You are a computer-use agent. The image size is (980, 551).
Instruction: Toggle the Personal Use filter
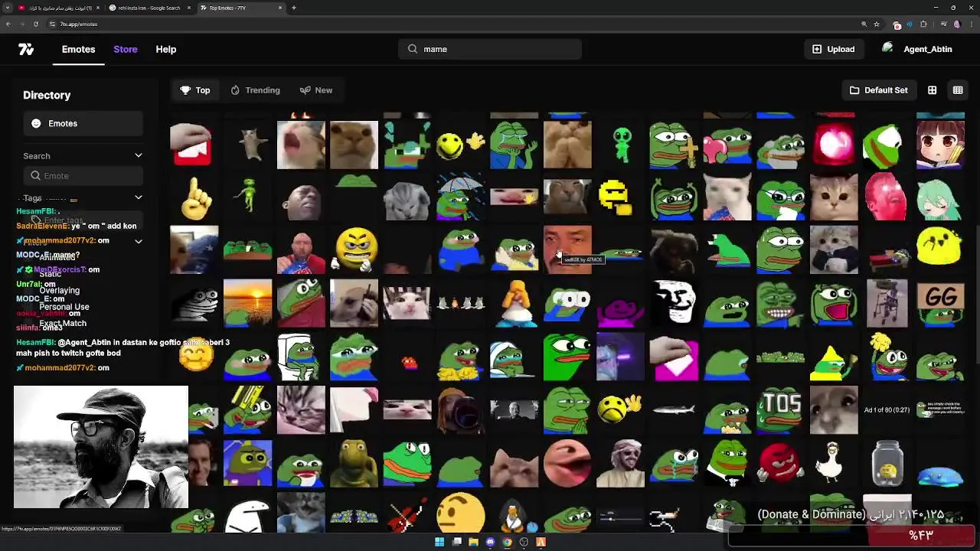65,307
